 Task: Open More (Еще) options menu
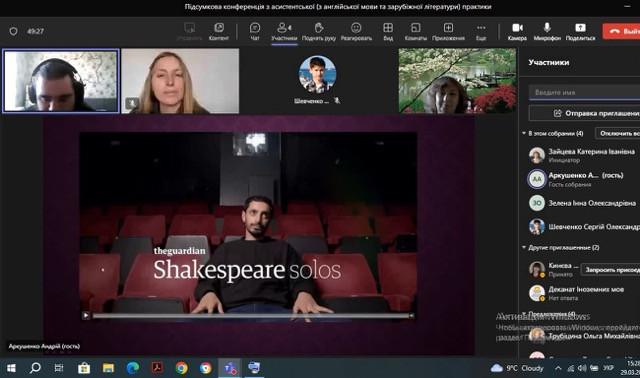pyautogui.click(x=481, y=31)
